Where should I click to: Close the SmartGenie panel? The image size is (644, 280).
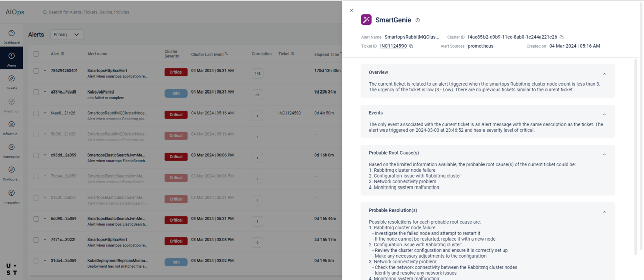pos(351,10)
